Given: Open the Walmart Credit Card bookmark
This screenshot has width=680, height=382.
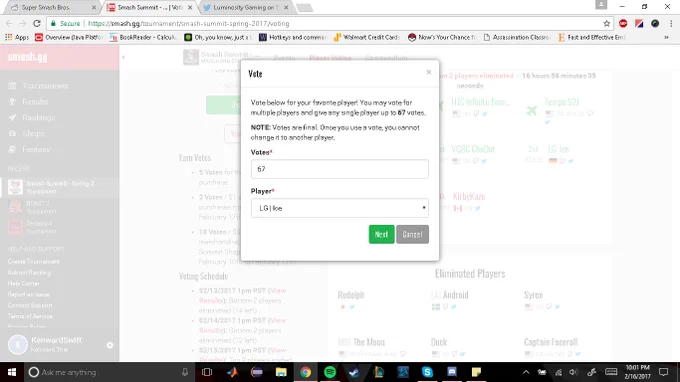Looking at the screenshot, I should [x=366, y=37].
